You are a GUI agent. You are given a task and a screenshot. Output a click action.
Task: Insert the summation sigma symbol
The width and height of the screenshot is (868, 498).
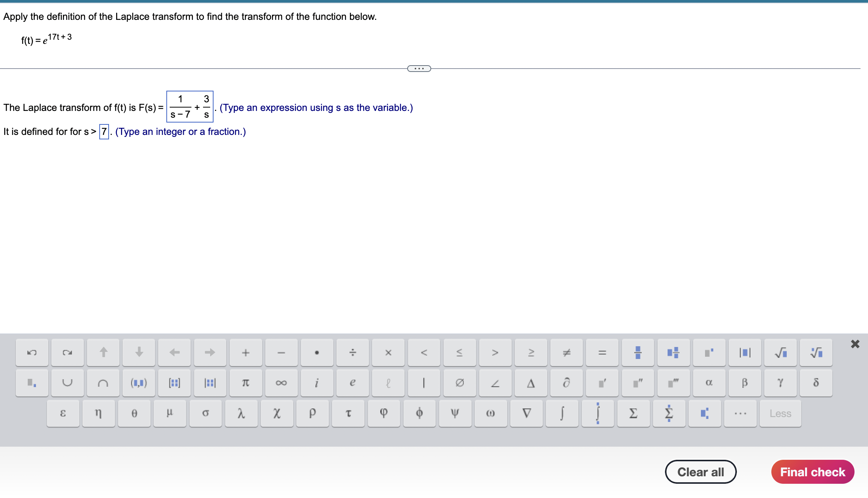point(633,413)
